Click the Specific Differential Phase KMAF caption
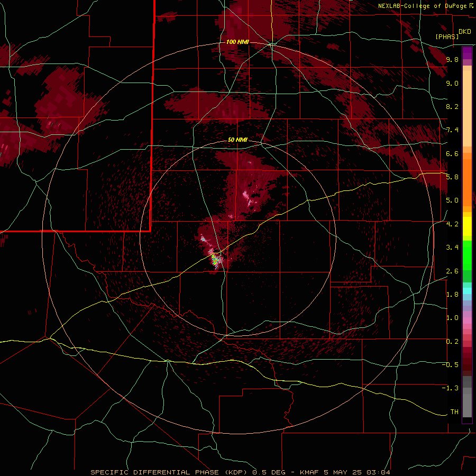Viewport: 476px width, 476px height. [x=241, y=472]
